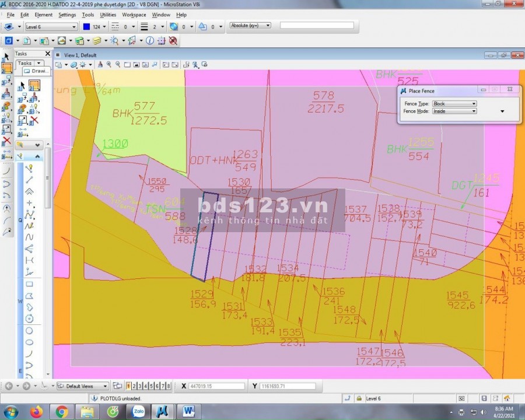Viewport: 525px width, 420px height.
Task: Open the active Level 6 dropdown
Action: (x=51, y=27)
